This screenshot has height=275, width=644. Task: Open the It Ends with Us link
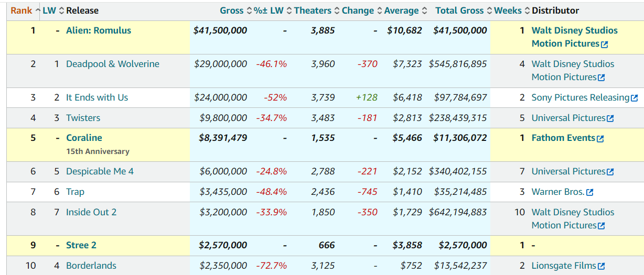pyautogui.click(x=97, y=97)
